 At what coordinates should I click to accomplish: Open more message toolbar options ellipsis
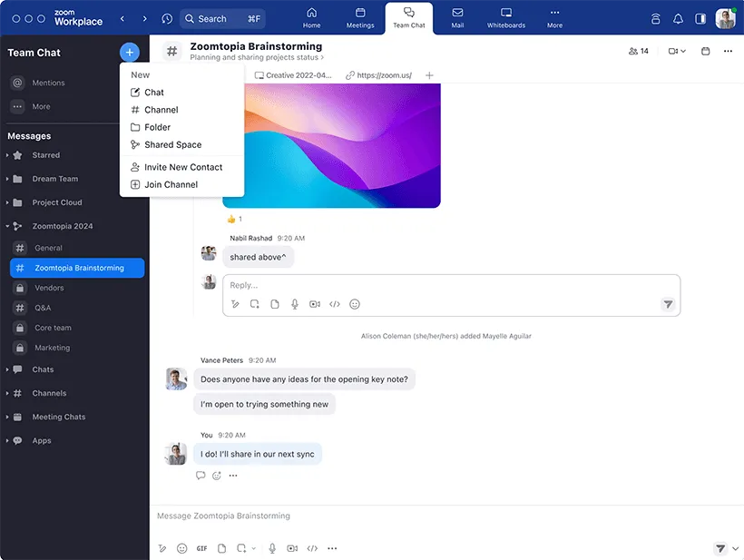click(332, 548)
